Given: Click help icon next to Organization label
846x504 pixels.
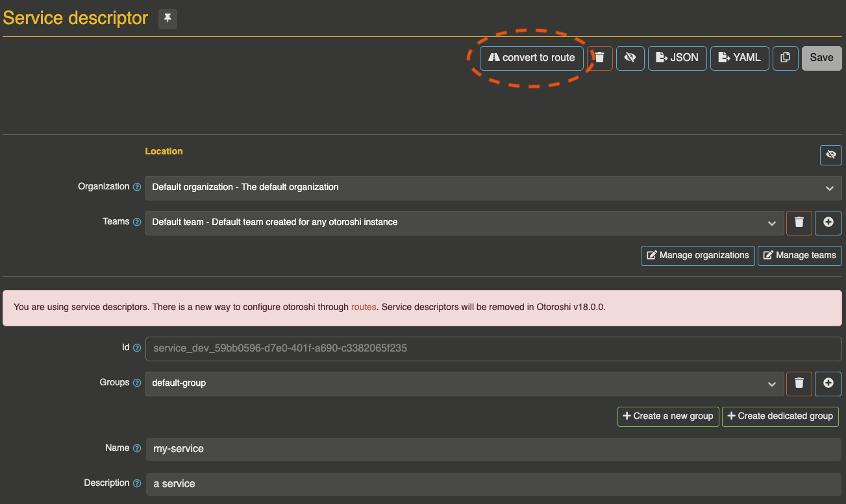Looking at the screenshot, I should pos(137,187).
